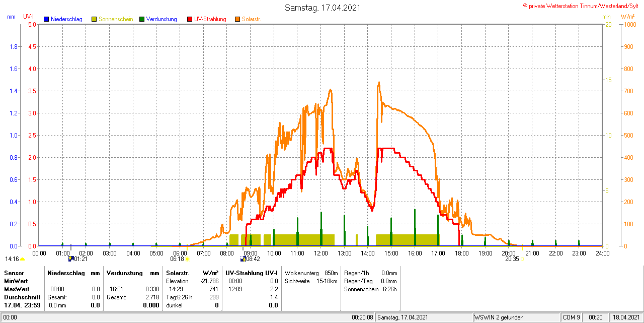Click the 12:00 mark on the time axis
Screen dimensions: 644x323
(320, 253)
